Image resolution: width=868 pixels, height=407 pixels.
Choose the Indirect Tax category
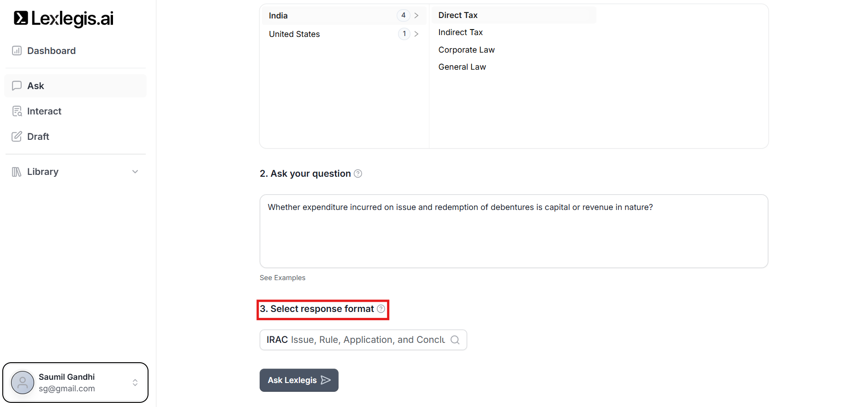[460, 32]
